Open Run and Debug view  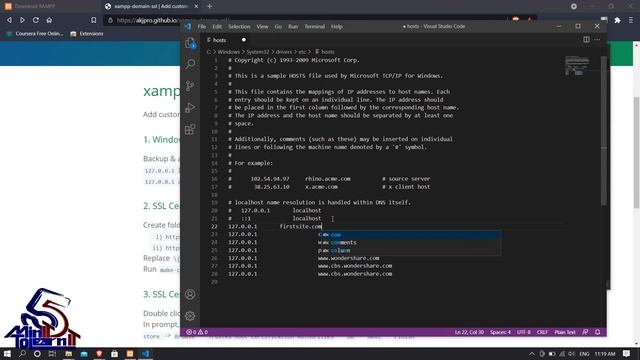[x=190, y=107]
